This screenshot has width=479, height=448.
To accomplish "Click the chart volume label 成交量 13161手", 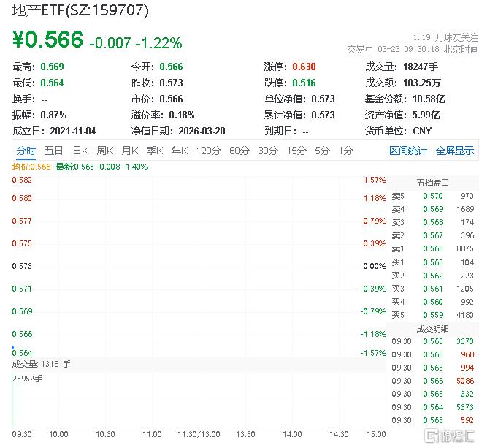I will 42,364.
